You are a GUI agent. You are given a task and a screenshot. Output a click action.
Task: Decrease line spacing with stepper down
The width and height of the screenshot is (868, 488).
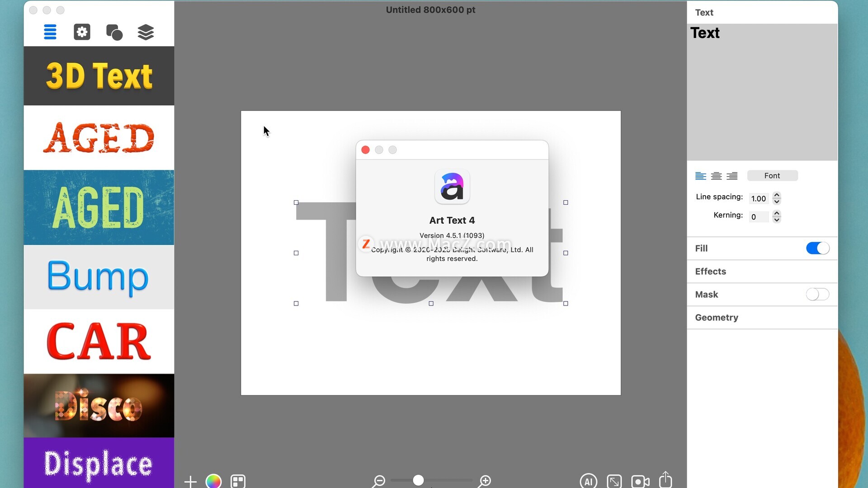[777, 202]
